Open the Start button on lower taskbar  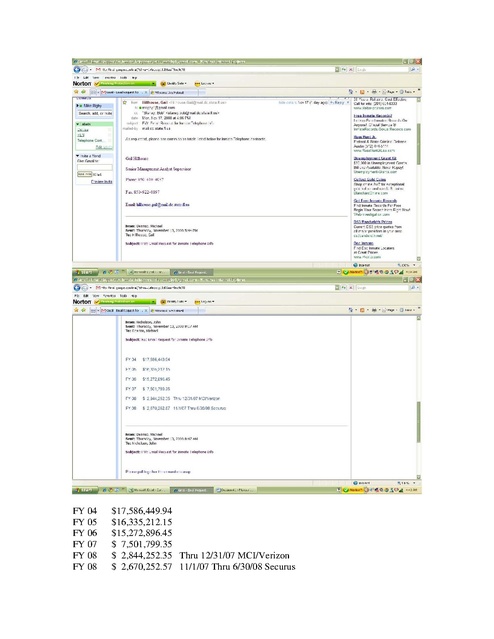click(x=85, y=490)
